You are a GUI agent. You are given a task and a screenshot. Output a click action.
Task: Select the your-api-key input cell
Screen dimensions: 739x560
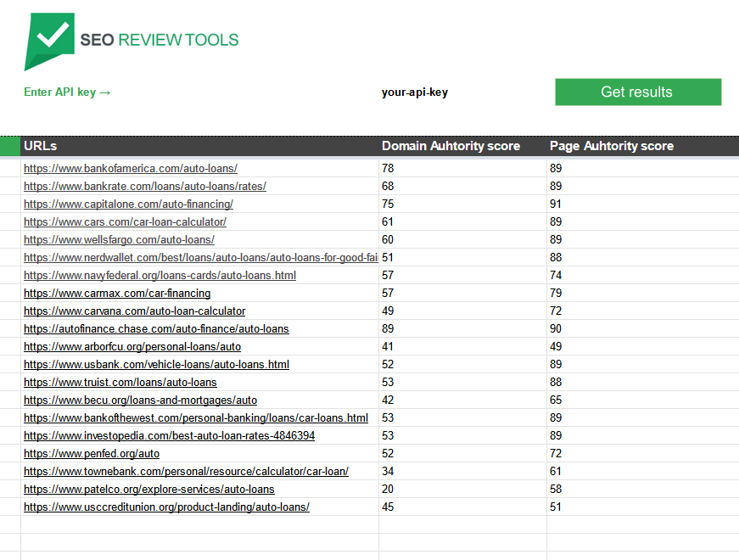[414, 92]
